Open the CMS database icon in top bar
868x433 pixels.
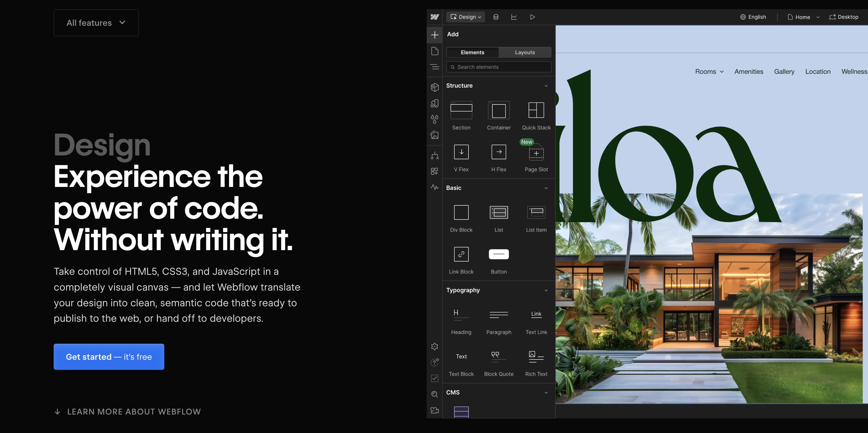[496, 17]
